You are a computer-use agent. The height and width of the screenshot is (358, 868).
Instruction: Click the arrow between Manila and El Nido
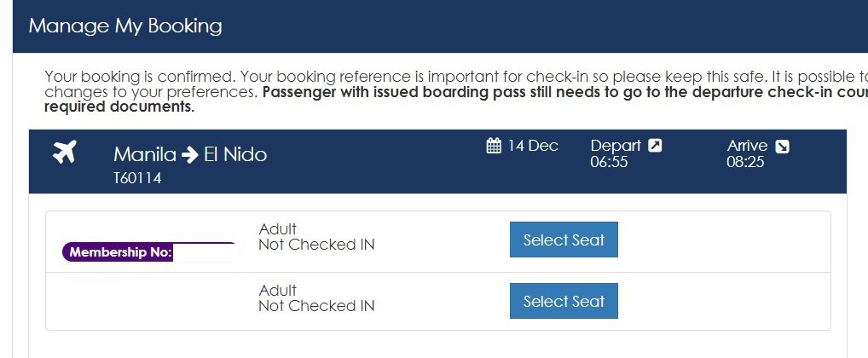pyautogui.click(x=189, y=155)
